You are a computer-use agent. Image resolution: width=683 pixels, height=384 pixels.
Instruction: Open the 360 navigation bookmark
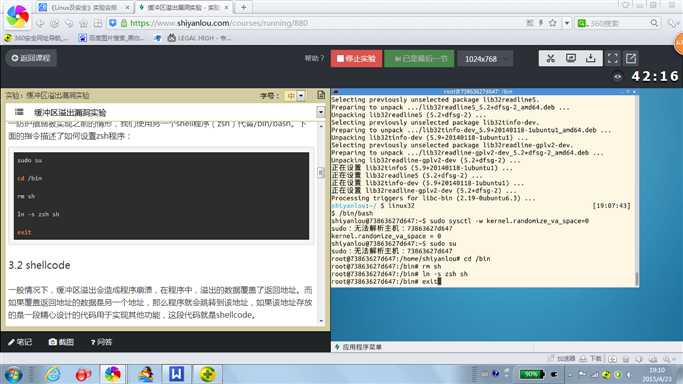[x=37, y=38]
